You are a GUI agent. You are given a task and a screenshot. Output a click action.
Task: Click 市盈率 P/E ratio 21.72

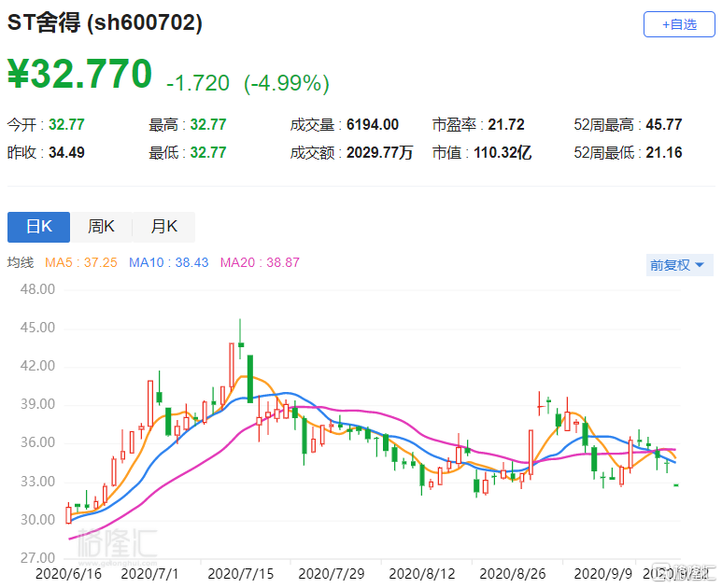506,125
